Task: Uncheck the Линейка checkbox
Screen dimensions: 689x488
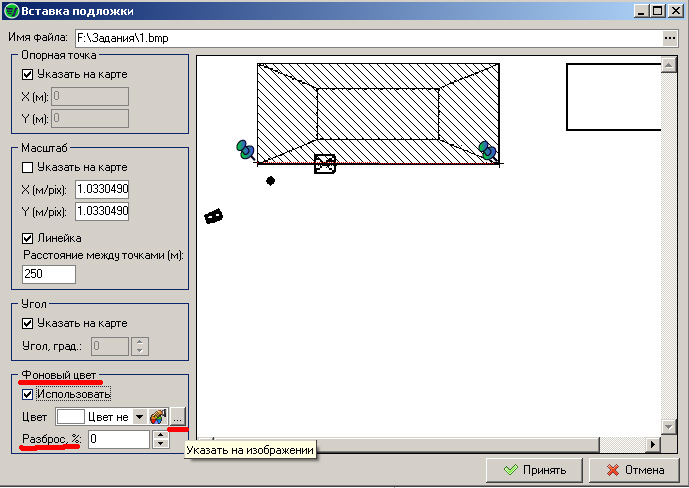Action: coord(28,238)
